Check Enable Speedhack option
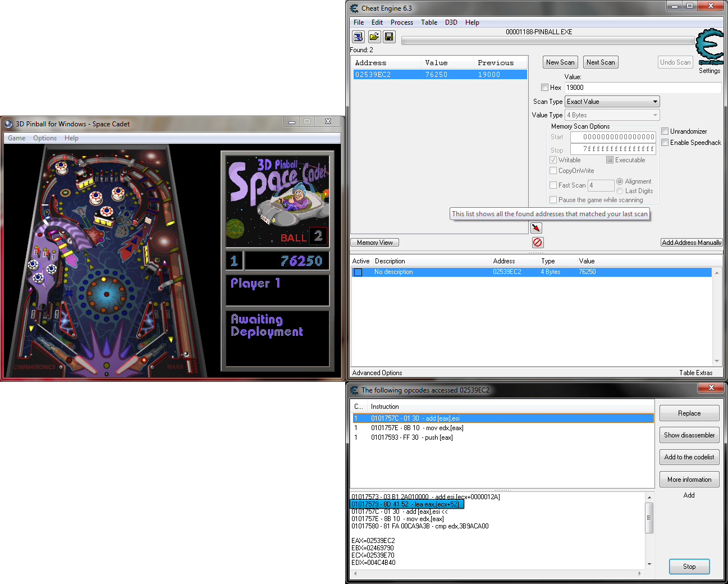The height and width of the screenshot is (584, 728). tap(665, 143)
